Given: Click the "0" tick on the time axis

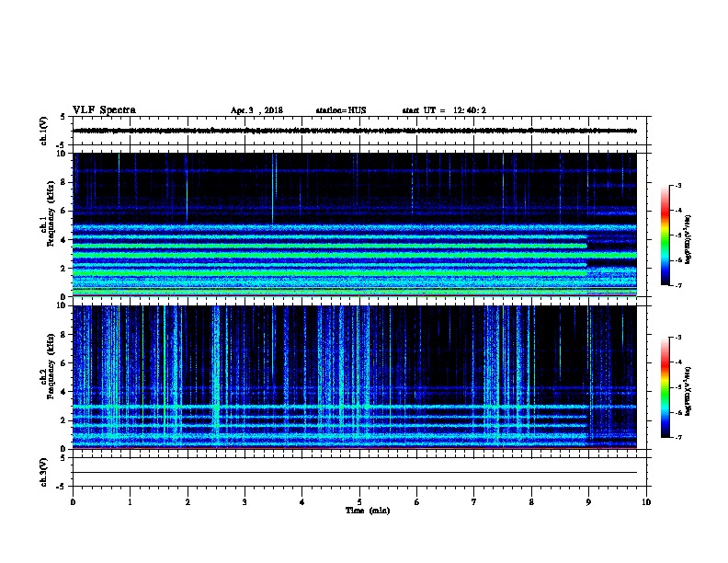Looking at the screenshot, I should [73, 502].
